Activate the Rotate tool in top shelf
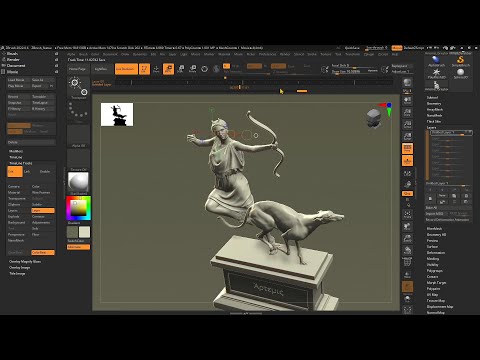This screenshot has height=360, width=480. click(x=192, y=69)
